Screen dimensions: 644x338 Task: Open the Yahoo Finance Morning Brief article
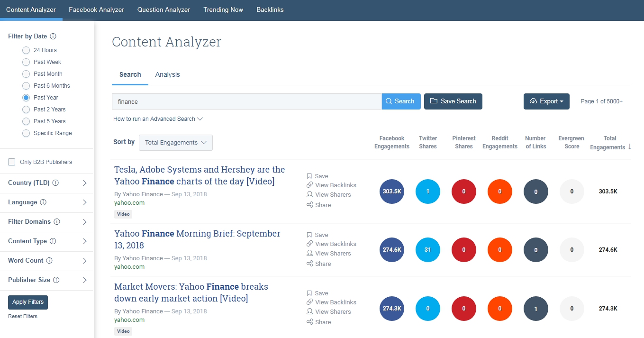(x=197, y=239)
